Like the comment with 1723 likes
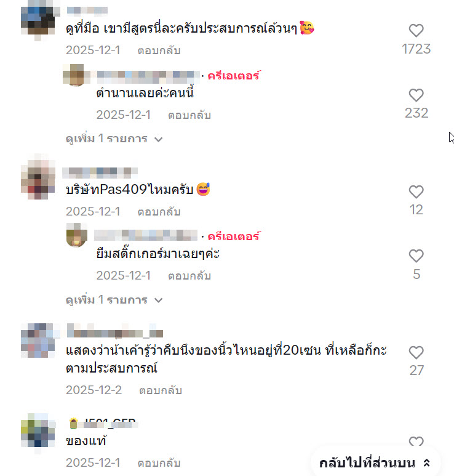 pyautogui.click(x=416, y=31)
